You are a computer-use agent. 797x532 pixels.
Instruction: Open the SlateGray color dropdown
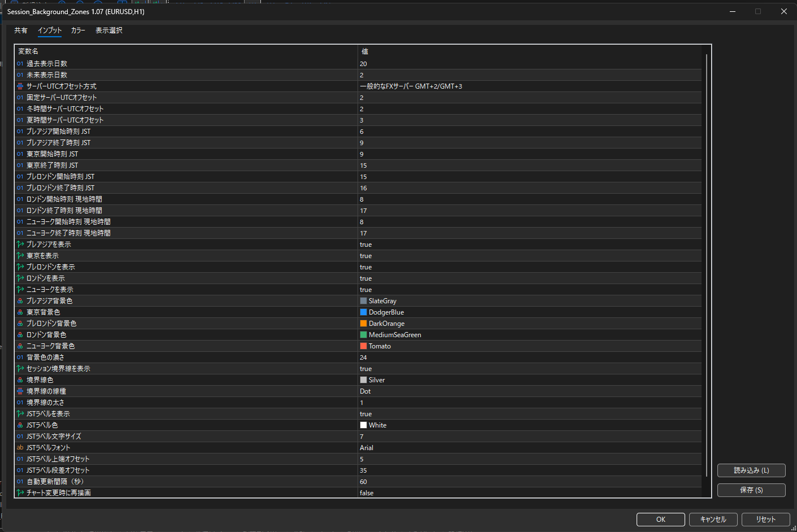tap(529, 301)
